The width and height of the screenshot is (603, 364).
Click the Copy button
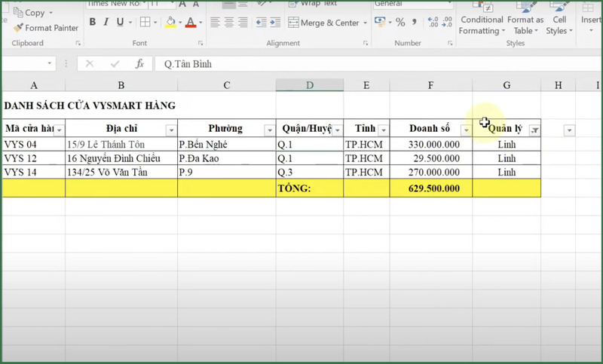tap(34, 13)
